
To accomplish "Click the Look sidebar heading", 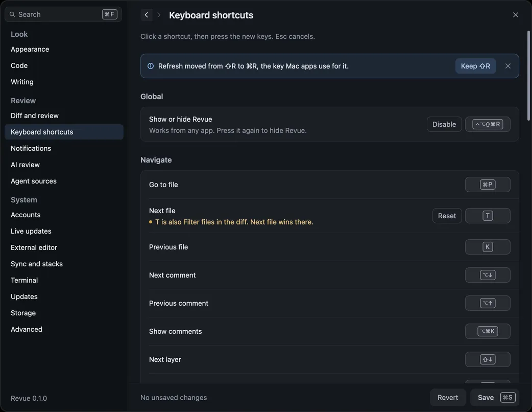I will pos(19,34).
